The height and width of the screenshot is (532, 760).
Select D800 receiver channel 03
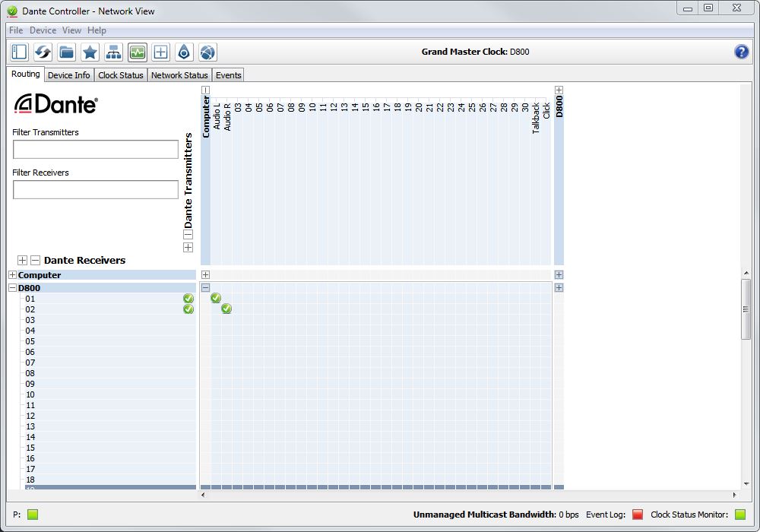point(110,320)
